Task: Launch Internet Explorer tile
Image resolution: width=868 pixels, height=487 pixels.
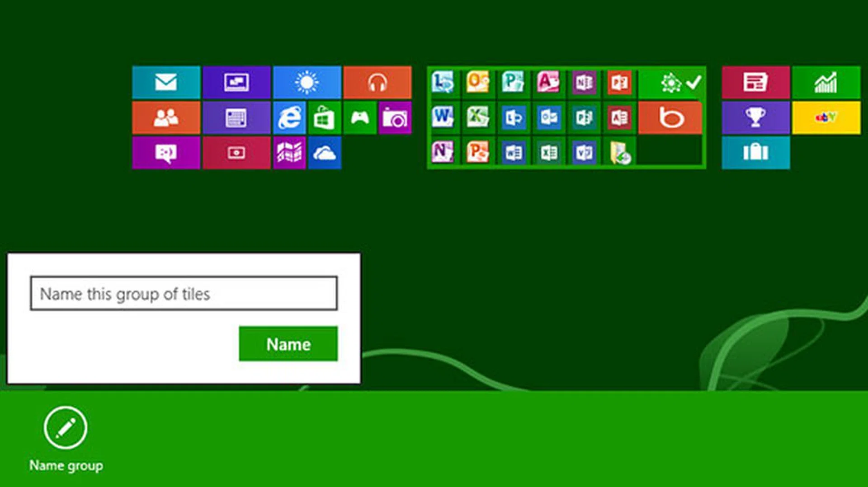Action: coord(289,117)
